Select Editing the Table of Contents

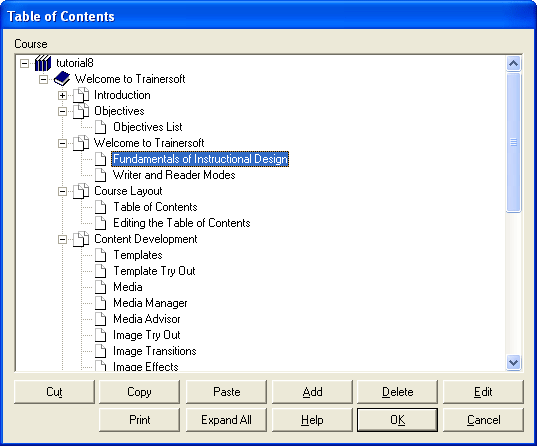[182, 223]
